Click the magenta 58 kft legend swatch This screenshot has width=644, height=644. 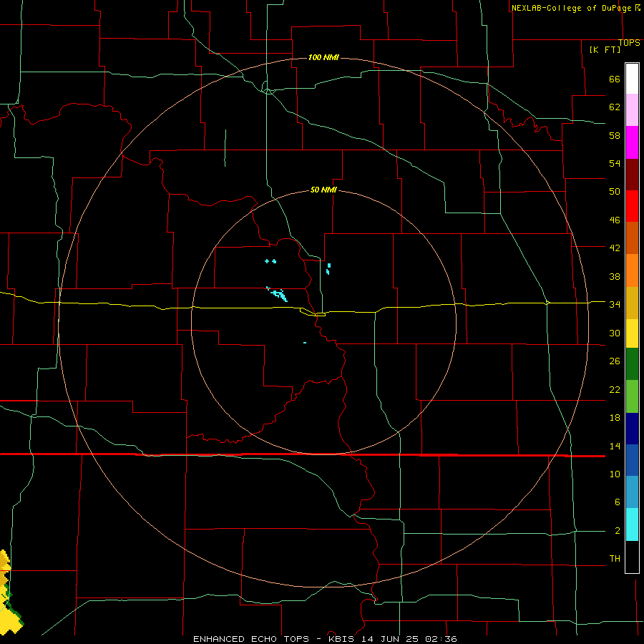632,142
